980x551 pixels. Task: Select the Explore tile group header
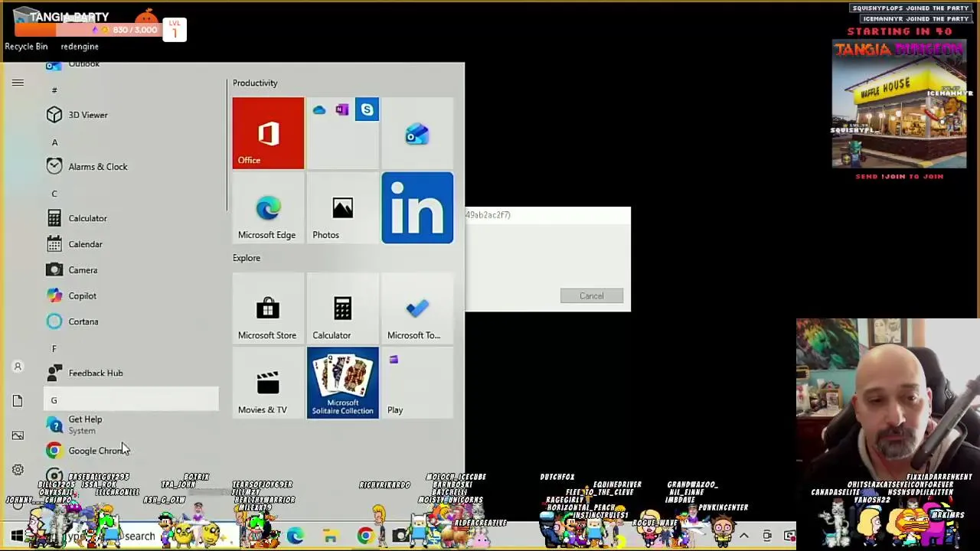tap(247, 258)
